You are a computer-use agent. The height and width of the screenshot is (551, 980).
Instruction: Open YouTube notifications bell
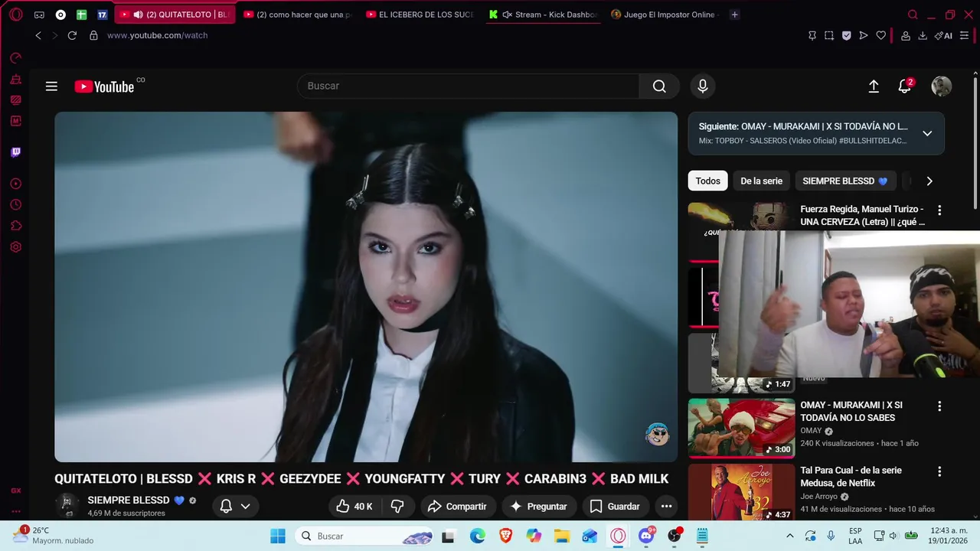point(905,86)
